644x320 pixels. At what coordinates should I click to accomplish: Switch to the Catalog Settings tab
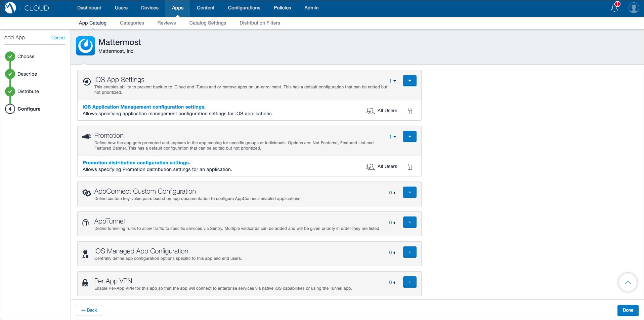click(208, 23)
